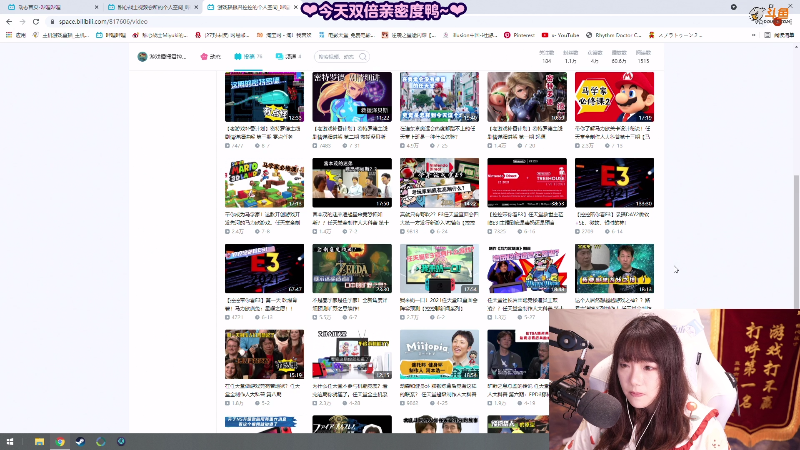Open the following count showing 104

(x=546, y=57)
